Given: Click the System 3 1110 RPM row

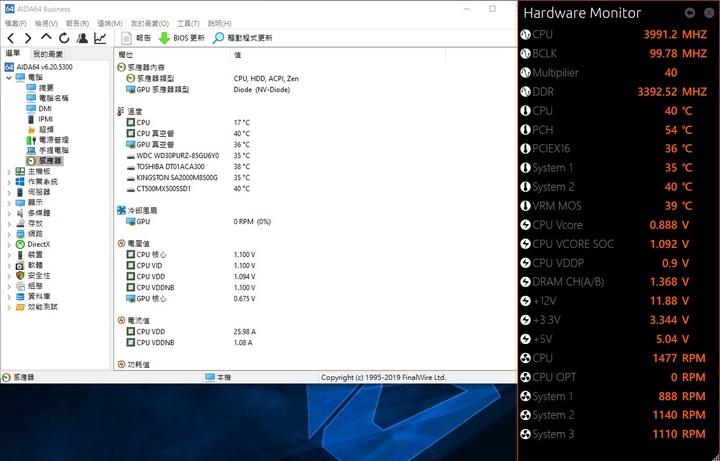Looking at the screenshot, I should (613, 434).
